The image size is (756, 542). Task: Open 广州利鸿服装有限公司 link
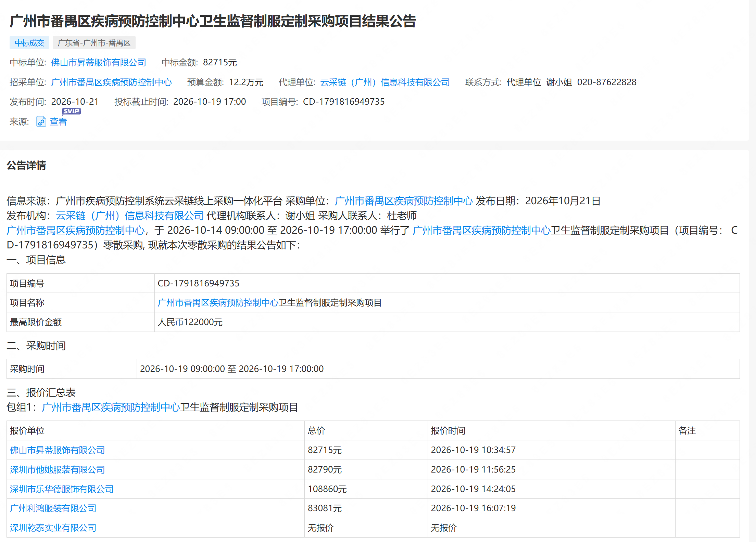[x=53, y=508]
